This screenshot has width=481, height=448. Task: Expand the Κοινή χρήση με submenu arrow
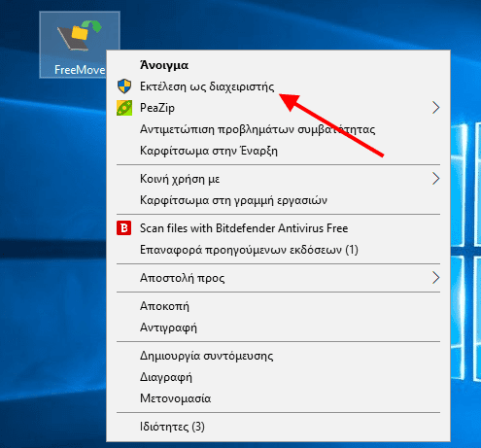pos(436,179)
